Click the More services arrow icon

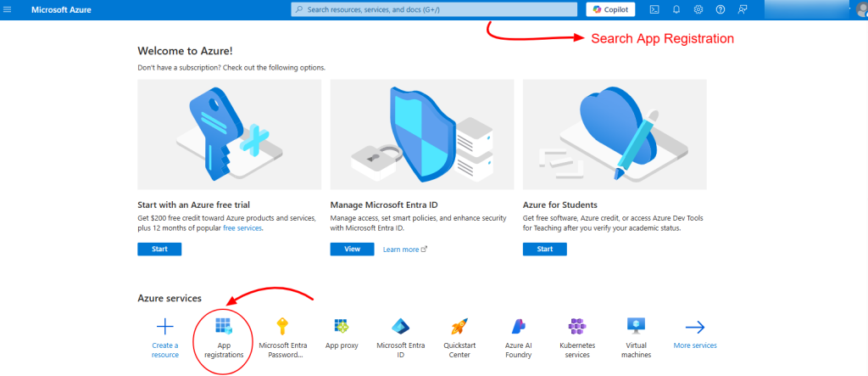[695, 328]
